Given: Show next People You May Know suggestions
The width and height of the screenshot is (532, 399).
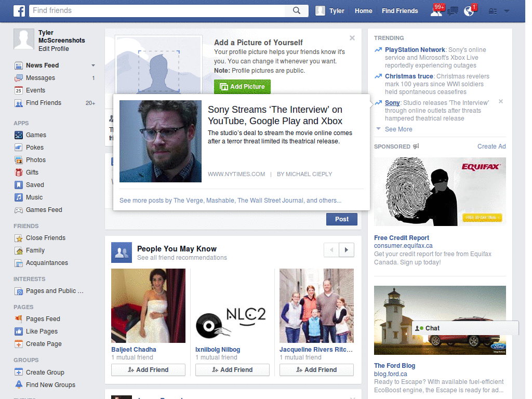Looking at the screenshot, I should pyautogui.click(x=347, y=250).
